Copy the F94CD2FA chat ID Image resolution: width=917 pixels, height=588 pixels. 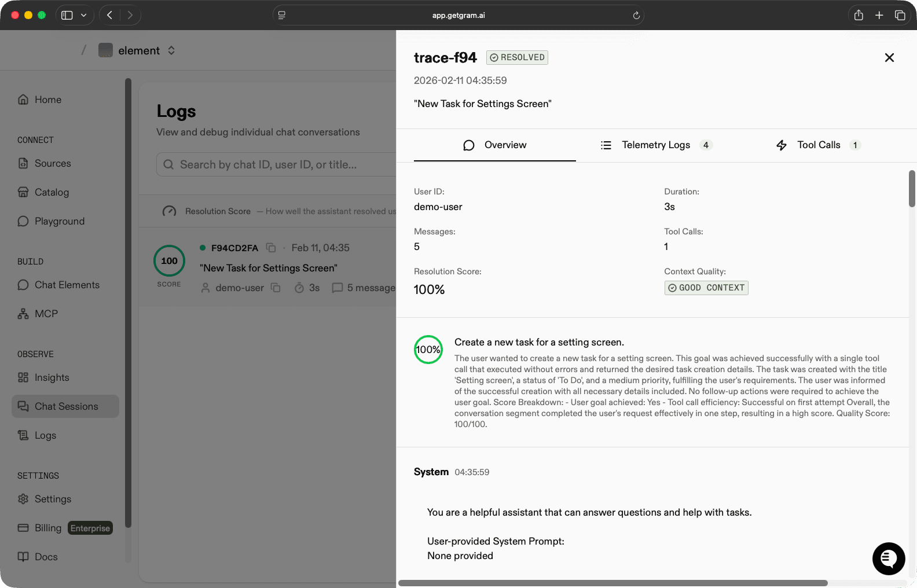click(271, 248)
